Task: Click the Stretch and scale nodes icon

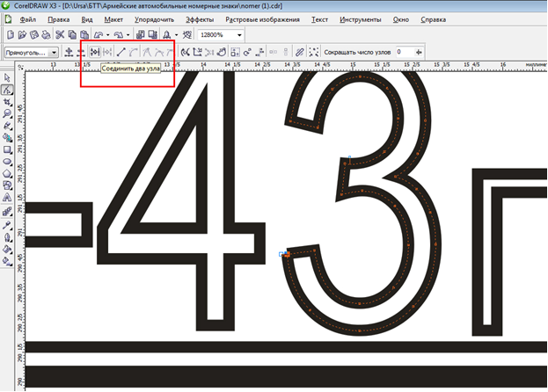Action: point(235,53)
